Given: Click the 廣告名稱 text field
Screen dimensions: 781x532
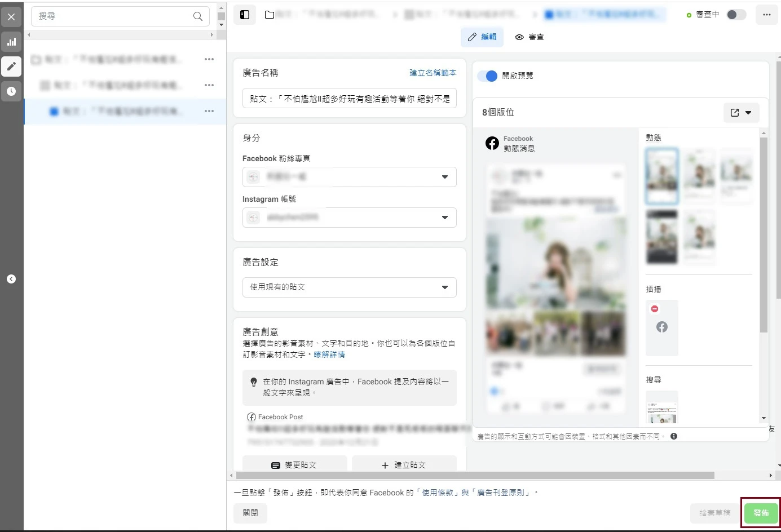Looking at the screenshot, I should pyautogui.click(x=349, y=99).
